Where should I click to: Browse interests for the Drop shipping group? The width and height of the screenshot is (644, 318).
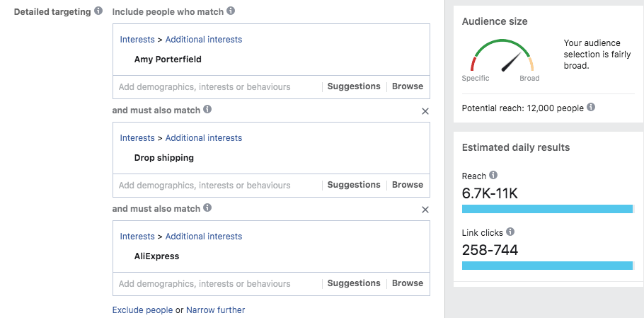tap(408, 185)
